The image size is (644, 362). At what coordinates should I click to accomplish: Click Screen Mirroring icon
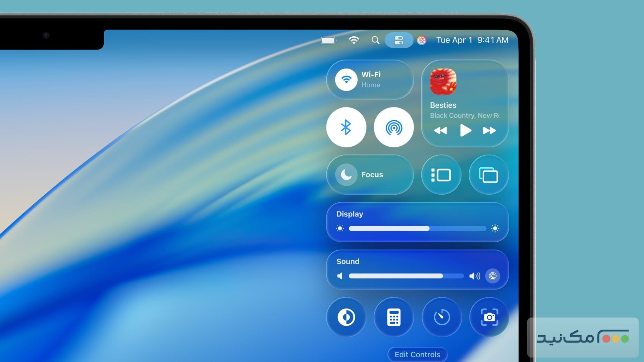488,175
